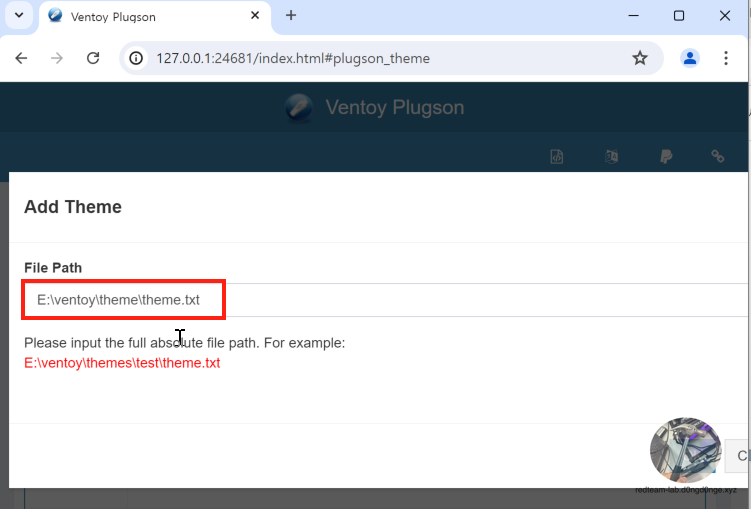Click the round video thumbnail overlay
751x509 pixels.
coord(685,450)
